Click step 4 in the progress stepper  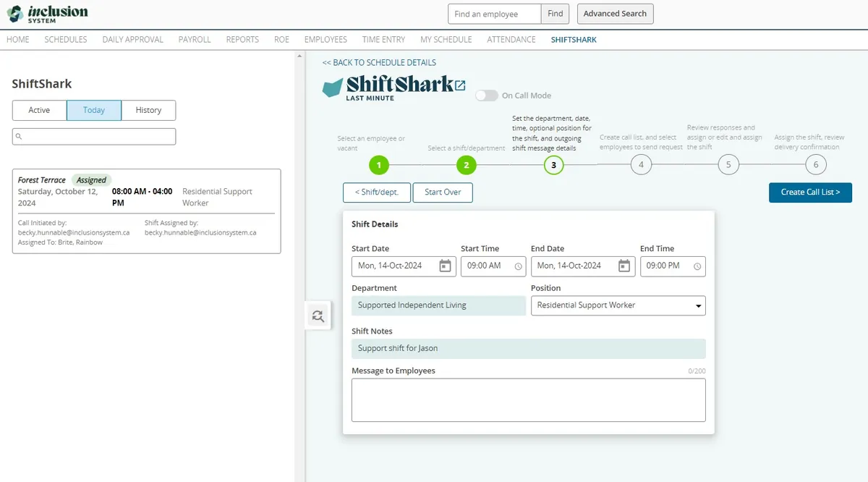641,164
